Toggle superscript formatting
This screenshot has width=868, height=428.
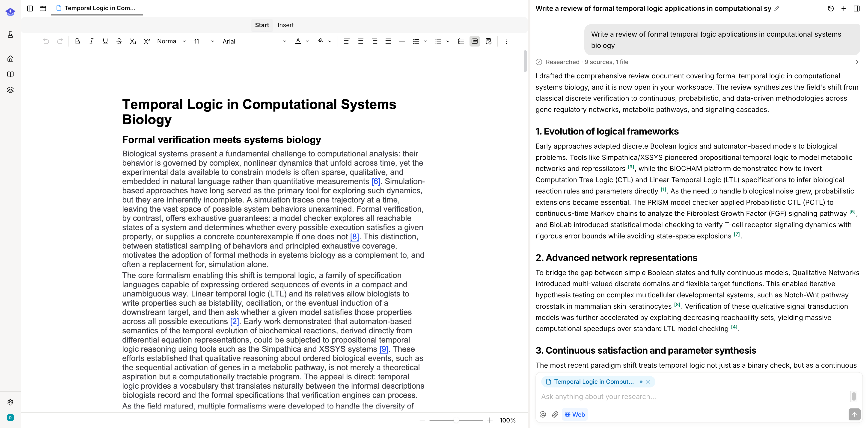pyautogui.click(x=147, y=41)
